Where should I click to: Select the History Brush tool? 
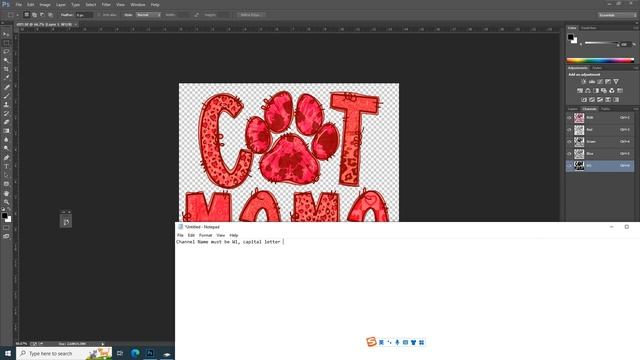click(x=6, y=113)
